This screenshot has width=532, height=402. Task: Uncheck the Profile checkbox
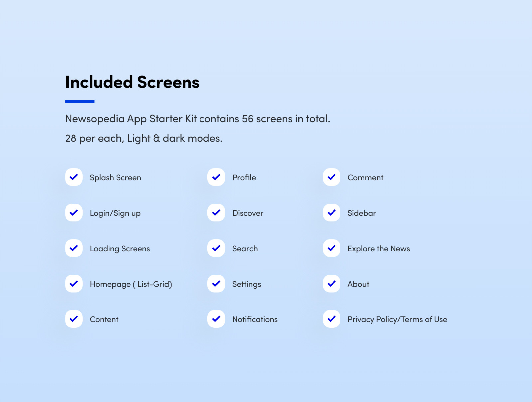216,177
